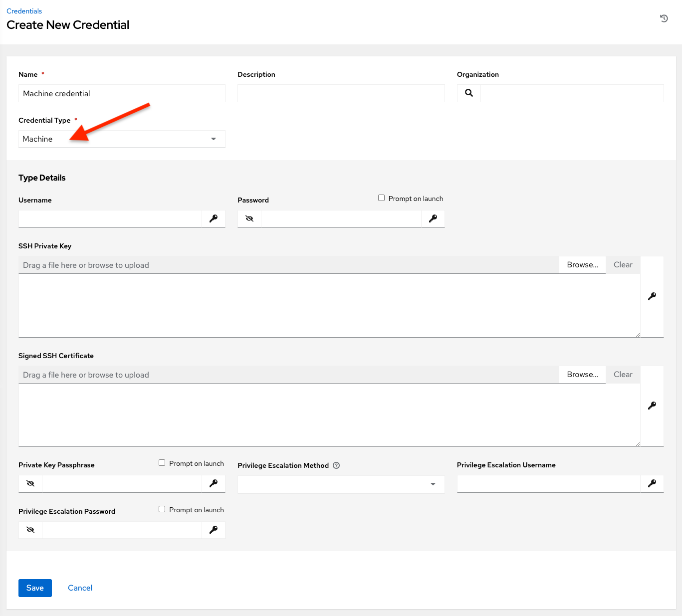Click key icon next to Privilege Escalation Username

[x=652, y=483]
